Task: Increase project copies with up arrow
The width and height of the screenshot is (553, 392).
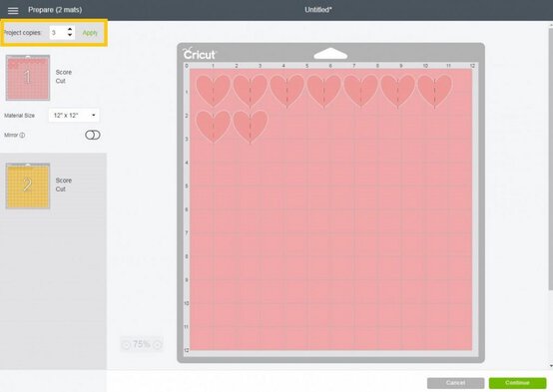Action: pos(70,29)
